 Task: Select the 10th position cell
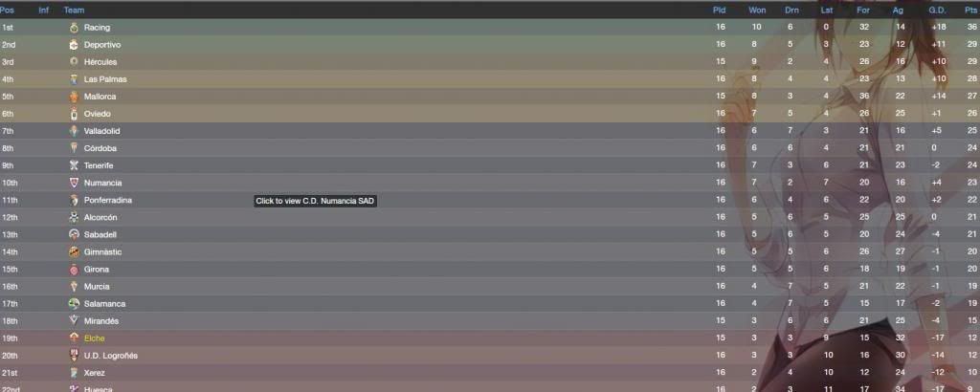click(8, 183)
